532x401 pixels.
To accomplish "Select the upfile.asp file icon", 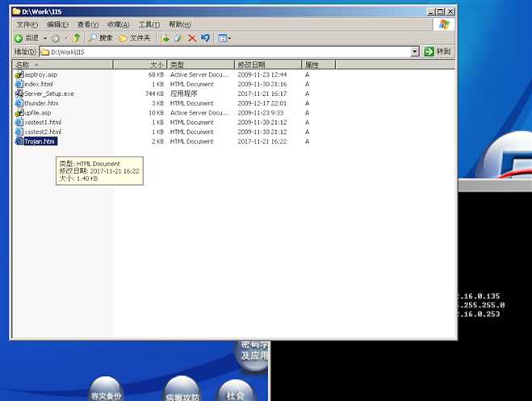I will click(19, 112).
